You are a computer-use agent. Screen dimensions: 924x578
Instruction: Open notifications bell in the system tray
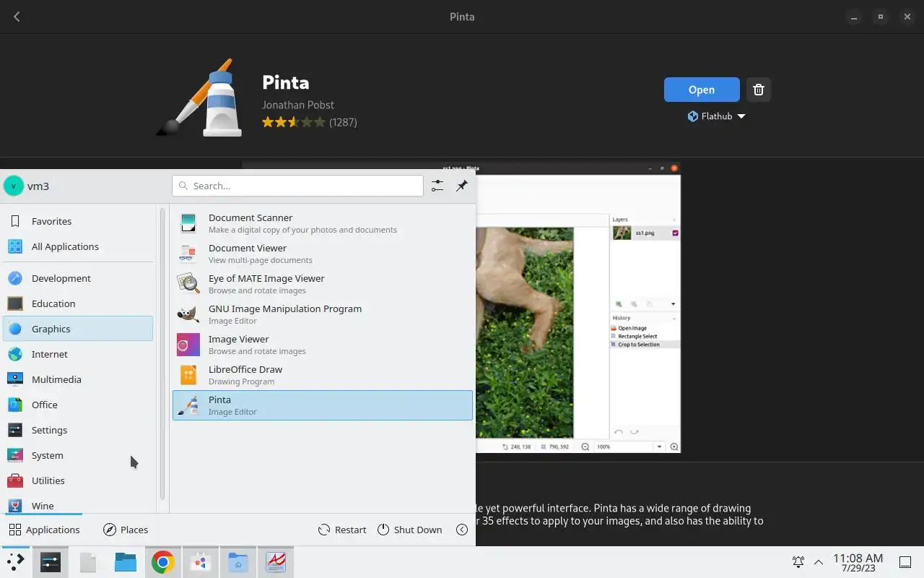798,562
